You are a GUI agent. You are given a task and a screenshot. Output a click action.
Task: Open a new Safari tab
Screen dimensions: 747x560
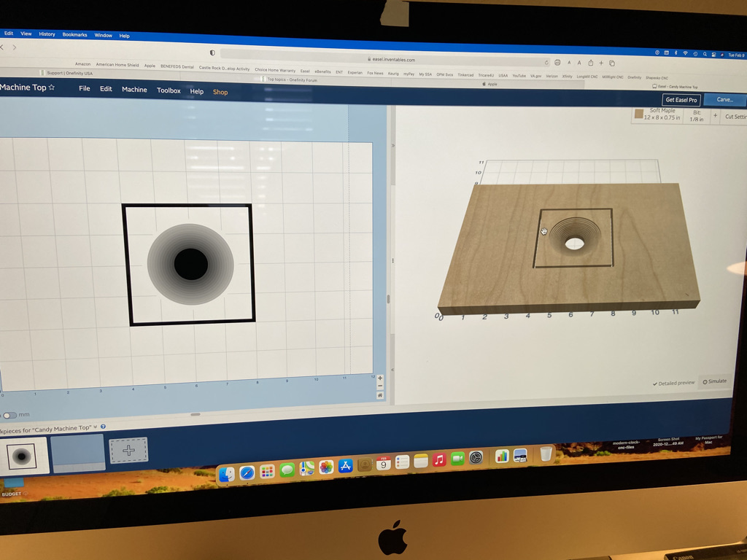(601, 63)
